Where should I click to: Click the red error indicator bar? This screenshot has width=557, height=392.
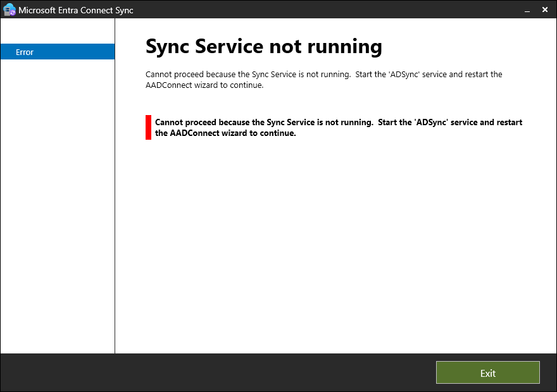click(147, 127)
